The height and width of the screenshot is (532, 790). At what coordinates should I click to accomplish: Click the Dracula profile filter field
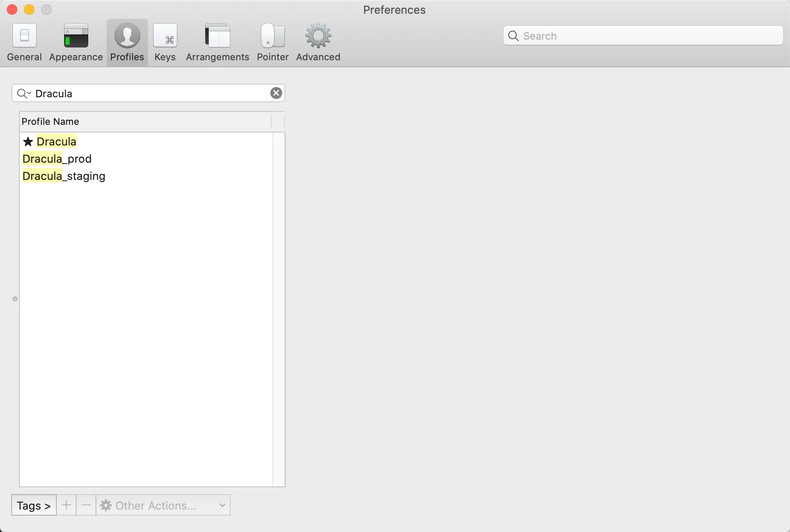[x=148, y=93]
